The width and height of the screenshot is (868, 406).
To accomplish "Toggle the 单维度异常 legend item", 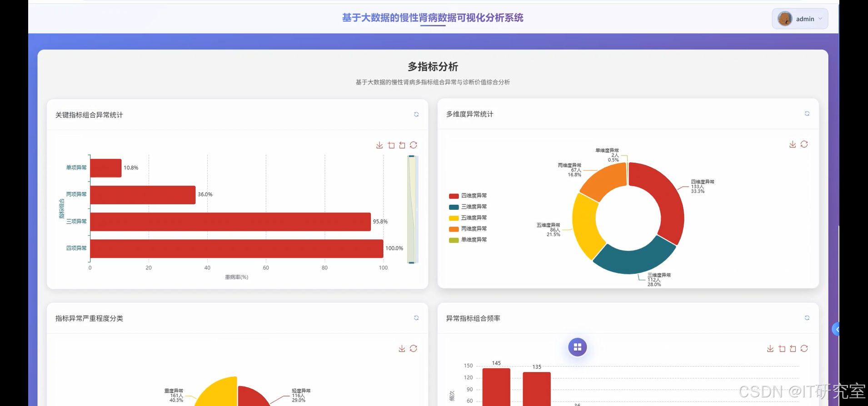I will coord(468,240).
